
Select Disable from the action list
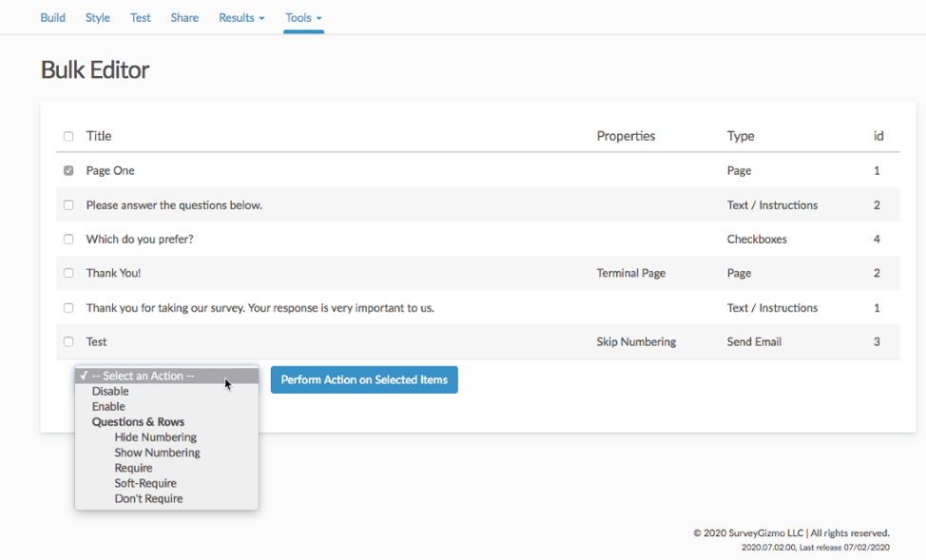(110, 392)
